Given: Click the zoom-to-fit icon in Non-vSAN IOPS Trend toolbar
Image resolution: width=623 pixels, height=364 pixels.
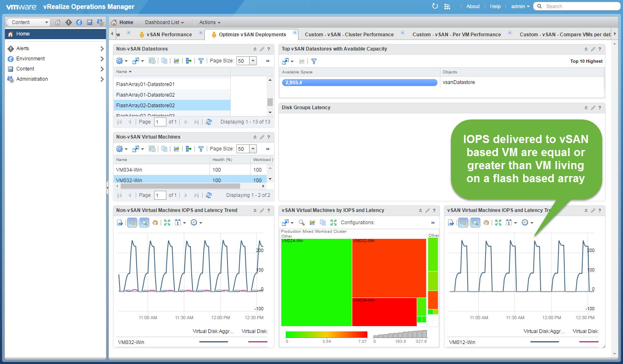Looking at the screenshot, I should point(167,223).
